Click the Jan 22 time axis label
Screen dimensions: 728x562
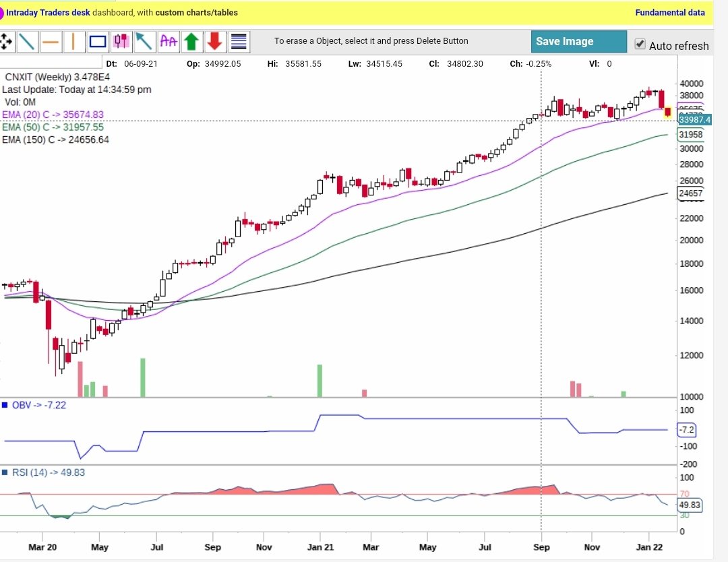650,547
